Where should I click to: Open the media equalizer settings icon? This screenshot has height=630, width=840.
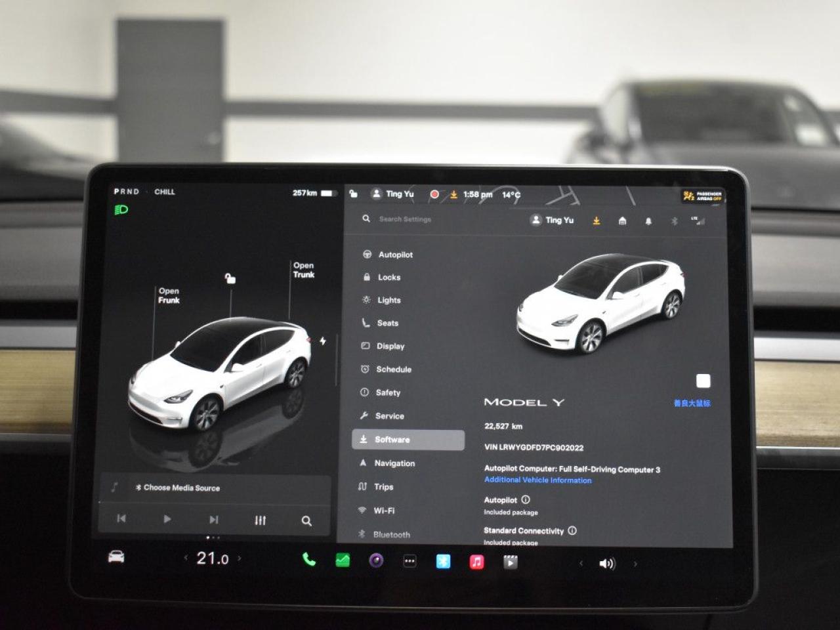pos(261,520)
